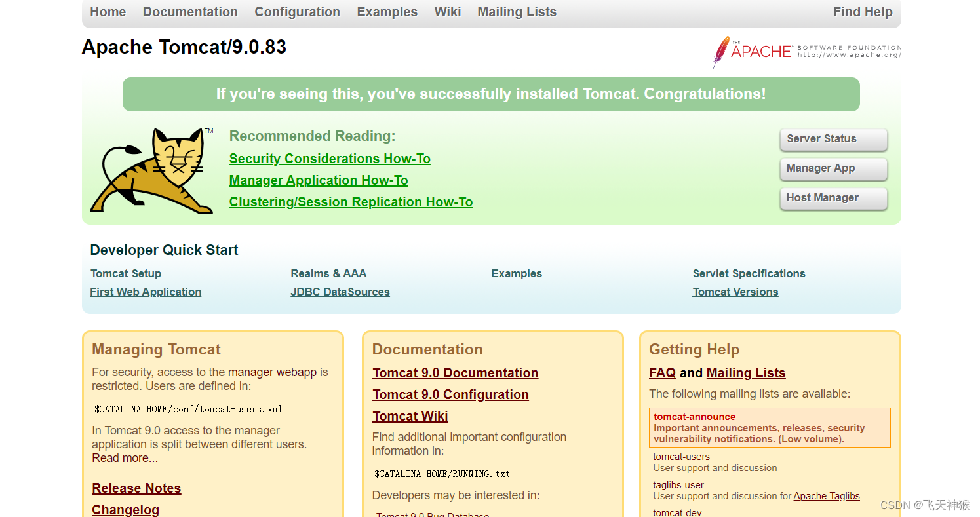The height and width of the screenshot is (517, 980).
Task: Select the Configuration menu item
Action: click(296, 12)
